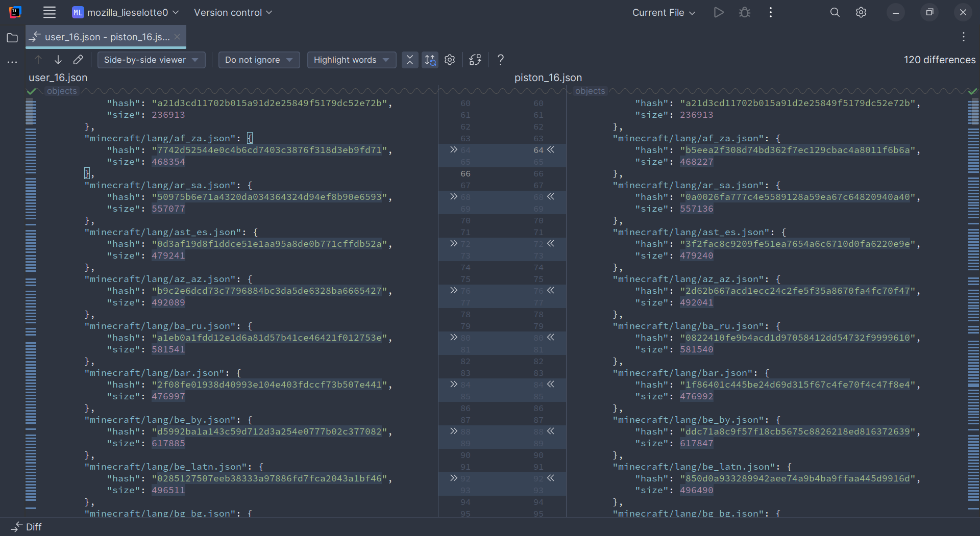Accept left change at line 92
Screen dimensions: 980x536
click(x=453, y=478)
